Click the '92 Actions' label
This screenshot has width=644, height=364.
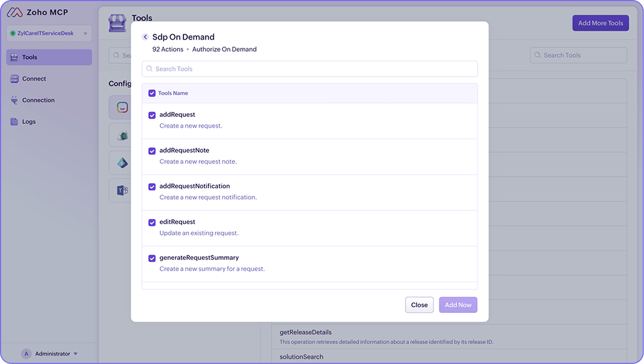point(167,49)
